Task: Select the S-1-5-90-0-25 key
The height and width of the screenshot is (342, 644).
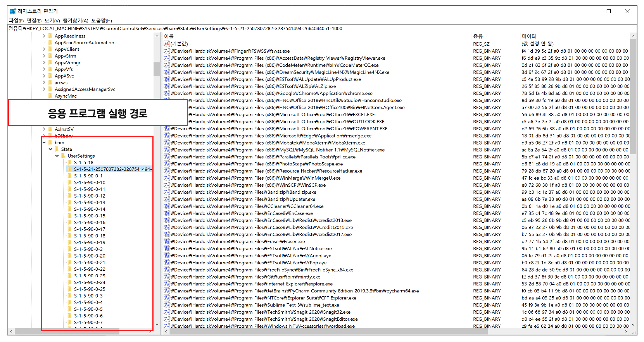Action: pyautogui.click(x=90, y=289)
